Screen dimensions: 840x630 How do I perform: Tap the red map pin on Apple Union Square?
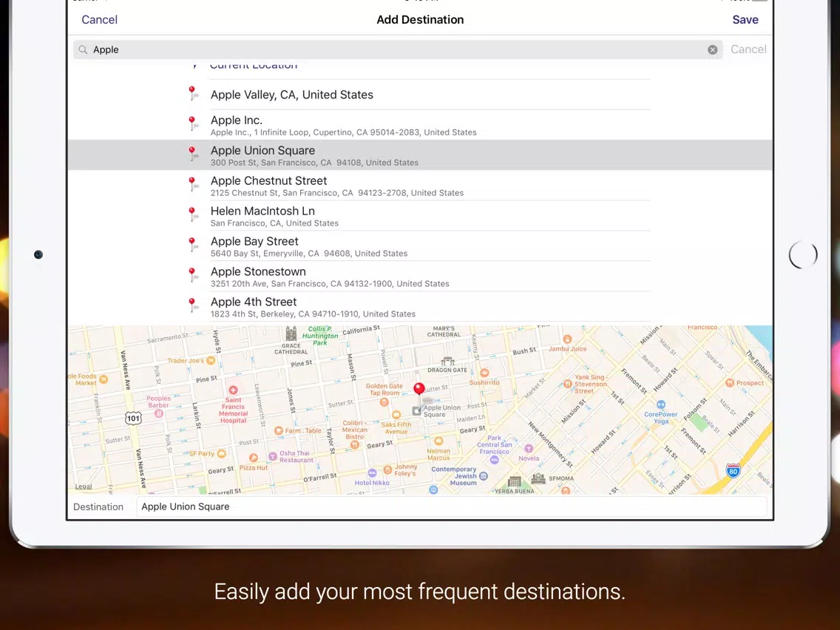(x=419, y=390)
